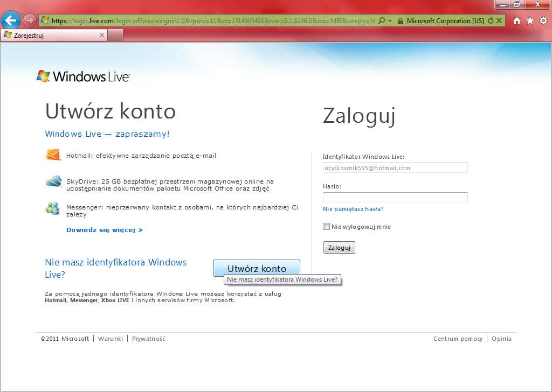Click the SkyDrive cloud icon
552x392 pixels.
click(53, 181)
